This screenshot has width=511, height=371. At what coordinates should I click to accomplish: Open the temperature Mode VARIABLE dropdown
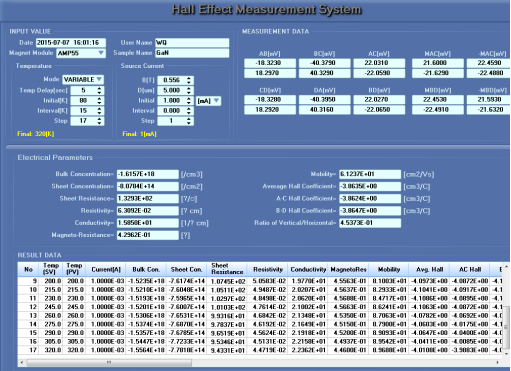99,79
